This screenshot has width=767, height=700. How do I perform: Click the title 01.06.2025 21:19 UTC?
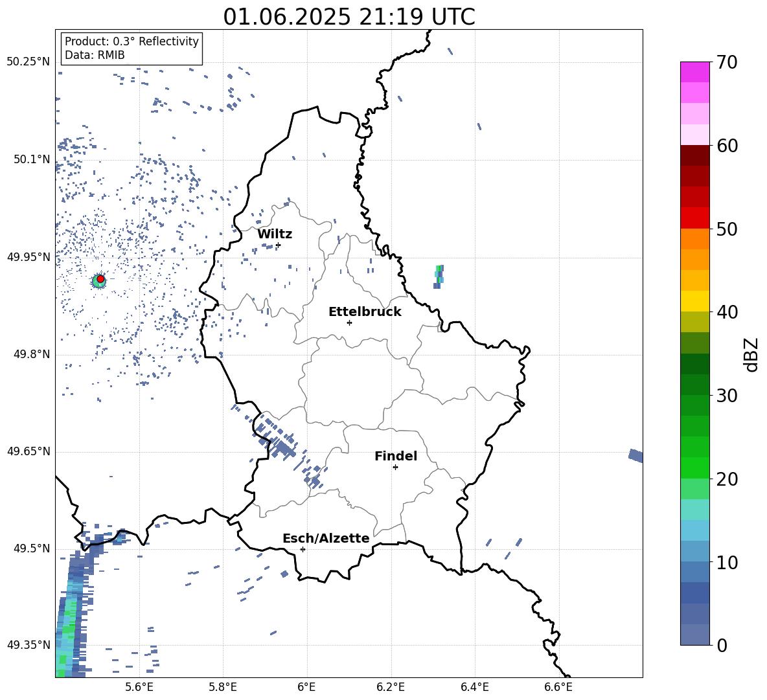349,17
